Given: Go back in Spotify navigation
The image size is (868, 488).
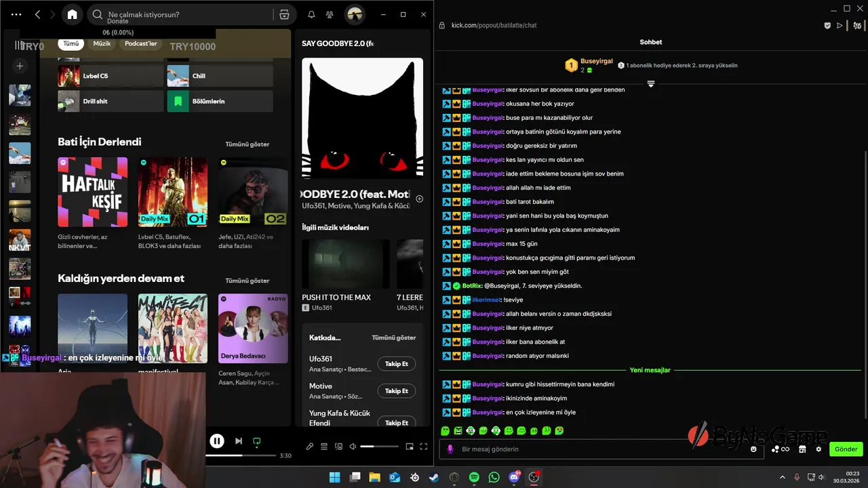Looking at the screenshot, I should (x=37, y=14).
